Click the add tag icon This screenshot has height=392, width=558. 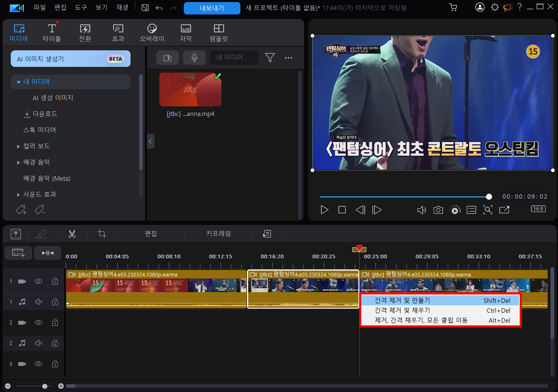pos(21,210)
